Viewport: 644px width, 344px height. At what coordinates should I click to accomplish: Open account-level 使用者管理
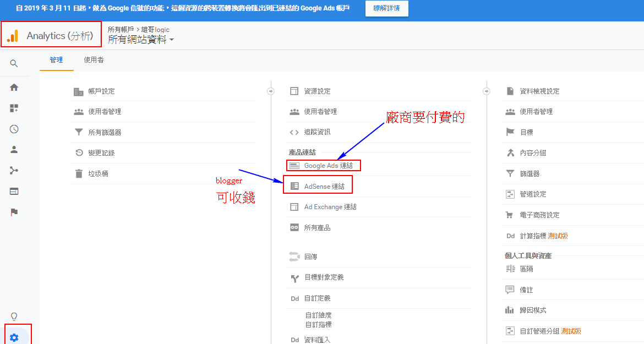(x=105, y=112)
